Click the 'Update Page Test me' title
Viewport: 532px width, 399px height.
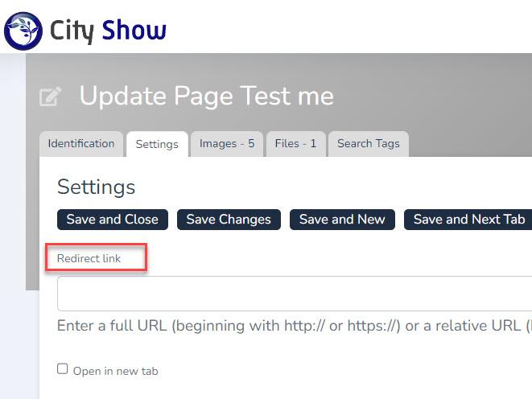(x=206, y=97)
